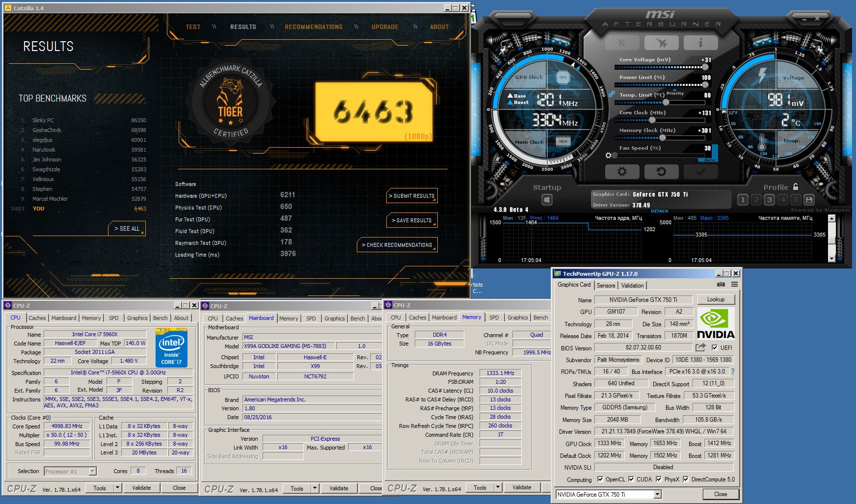Select Afterburner profile slot 5
Image resolution: width=856 pixels, height=504 pixels.
pos(796,200)
